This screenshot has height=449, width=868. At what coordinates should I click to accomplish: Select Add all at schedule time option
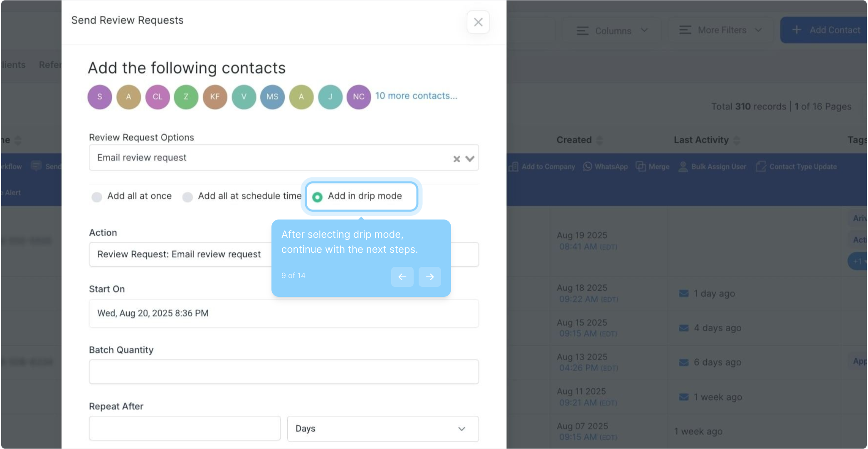[187, 197]
